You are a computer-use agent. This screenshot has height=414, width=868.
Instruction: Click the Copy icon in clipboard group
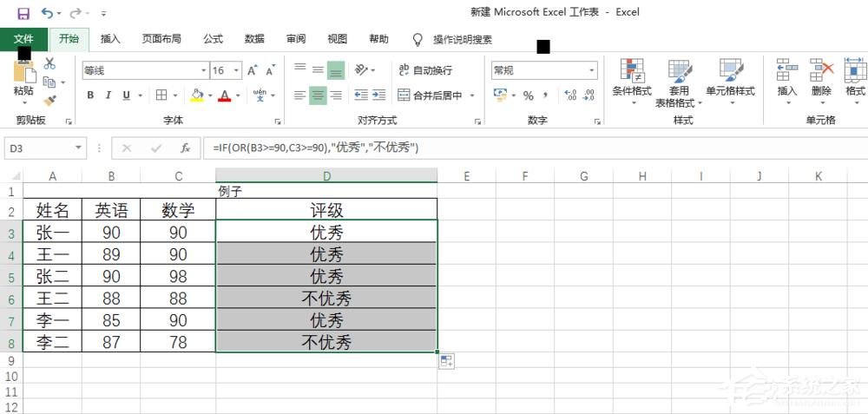(x=49, y=82)
